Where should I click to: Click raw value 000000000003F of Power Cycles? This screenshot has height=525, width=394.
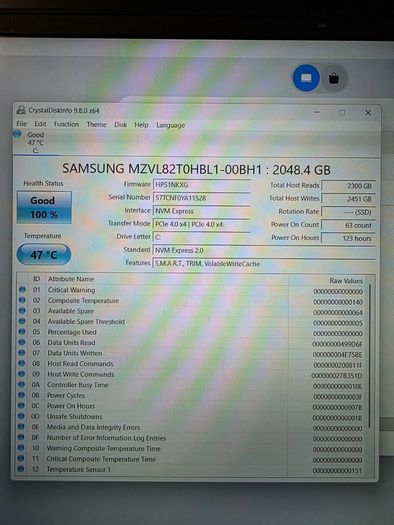coord(338,396)
